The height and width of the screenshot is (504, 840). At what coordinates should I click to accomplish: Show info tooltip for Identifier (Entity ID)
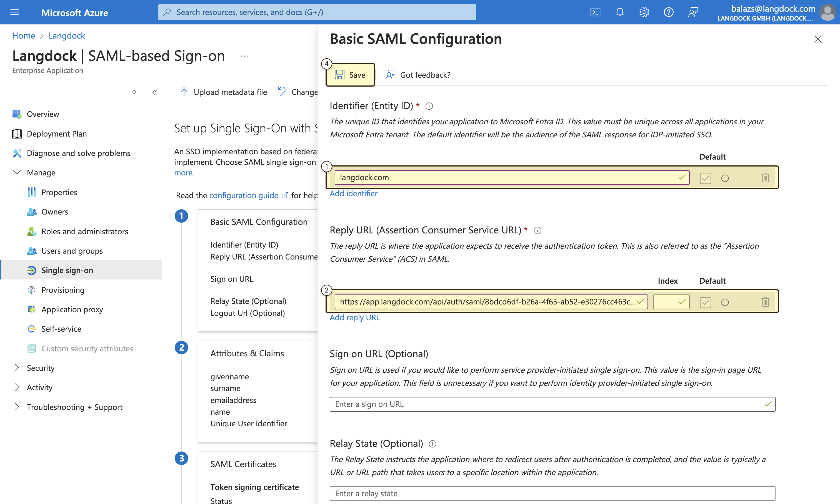click(429, 106)
